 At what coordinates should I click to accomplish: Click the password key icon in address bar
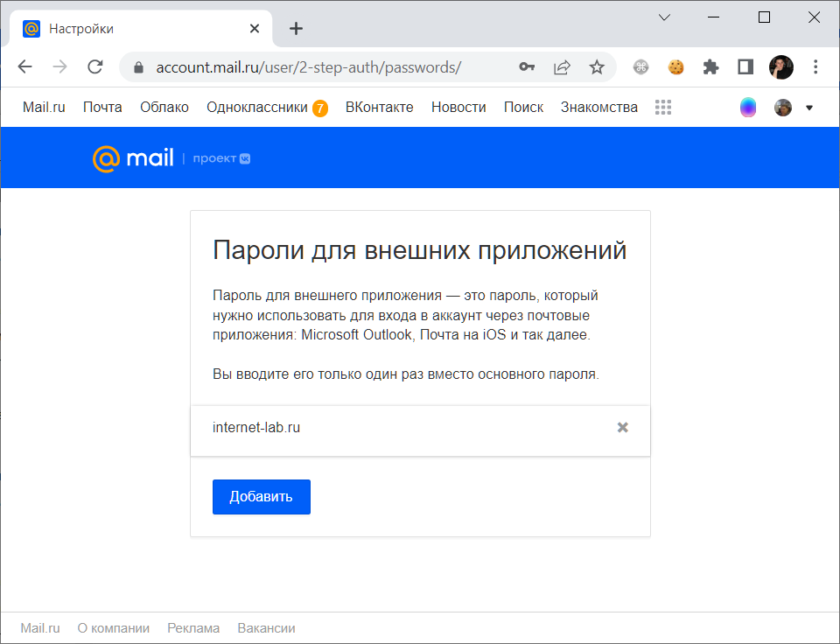(x=527, y=67)
